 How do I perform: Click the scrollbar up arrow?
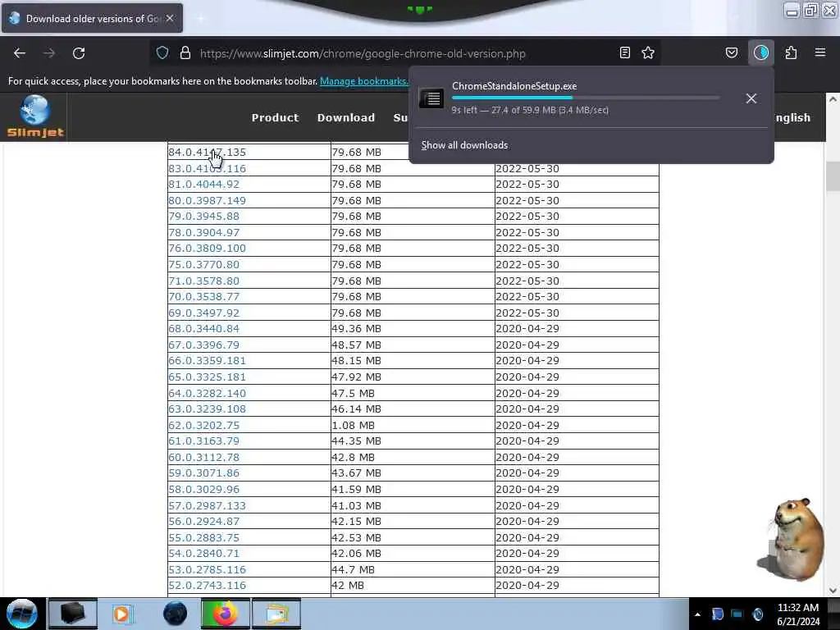[833, 99]
